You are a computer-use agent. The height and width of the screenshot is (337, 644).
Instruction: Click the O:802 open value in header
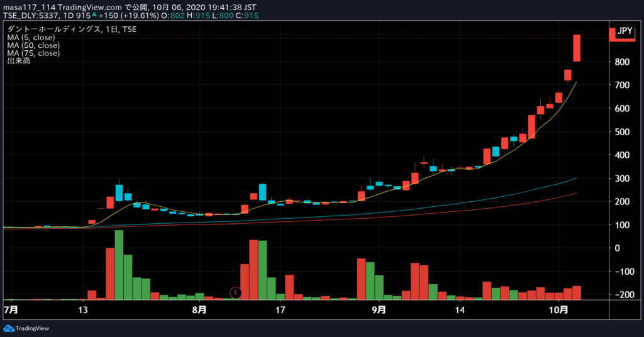174,16
